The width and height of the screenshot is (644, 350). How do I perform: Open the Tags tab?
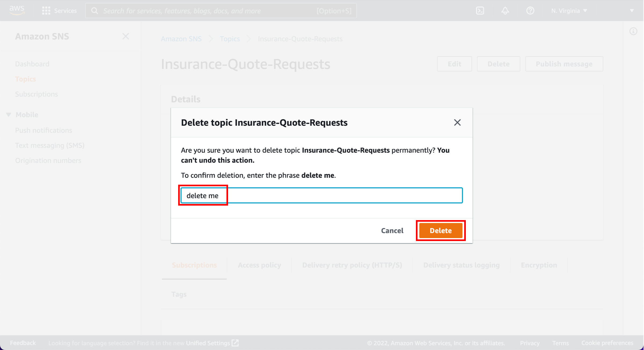pos(179,294)
